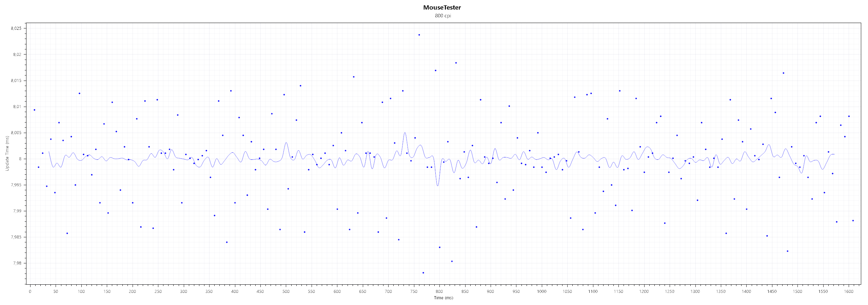Click the 1200 x-axis tick label

(x=644, y=291)
